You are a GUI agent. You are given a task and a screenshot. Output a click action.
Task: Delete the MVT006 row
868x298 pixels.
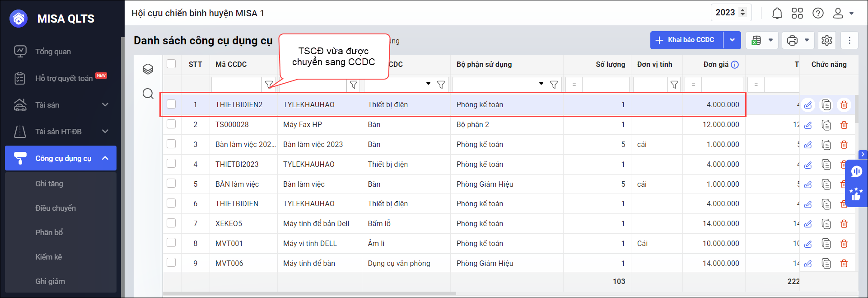click(x=844, y=264)
